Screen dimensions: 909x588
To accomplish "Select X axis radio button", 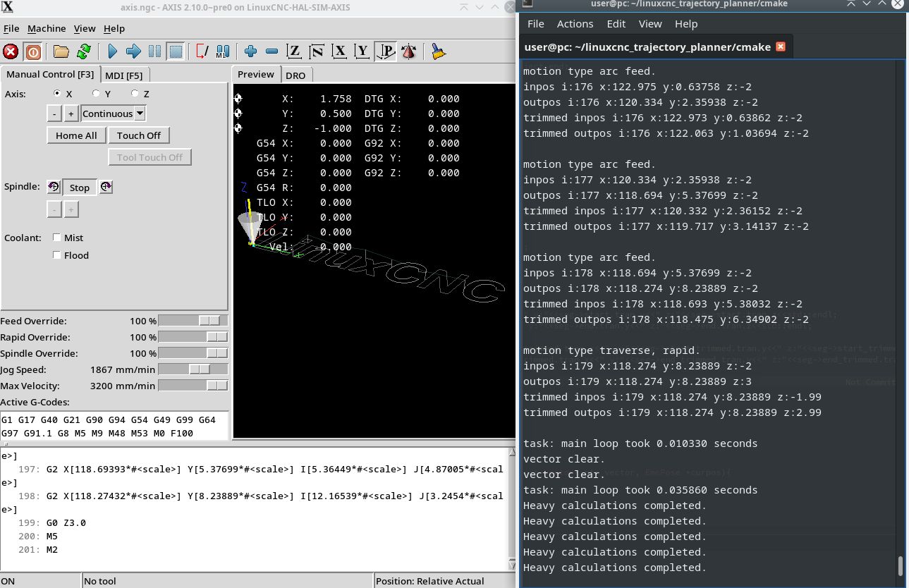I will tap(58, 94).
